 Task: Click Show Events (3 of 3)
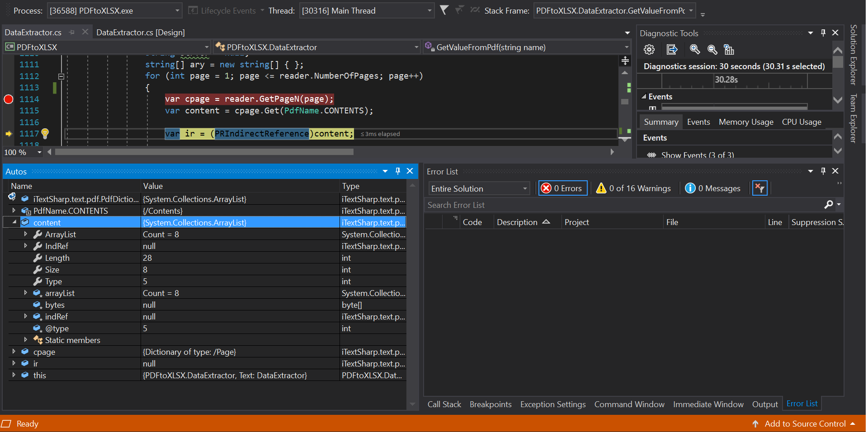coord(698,155)
